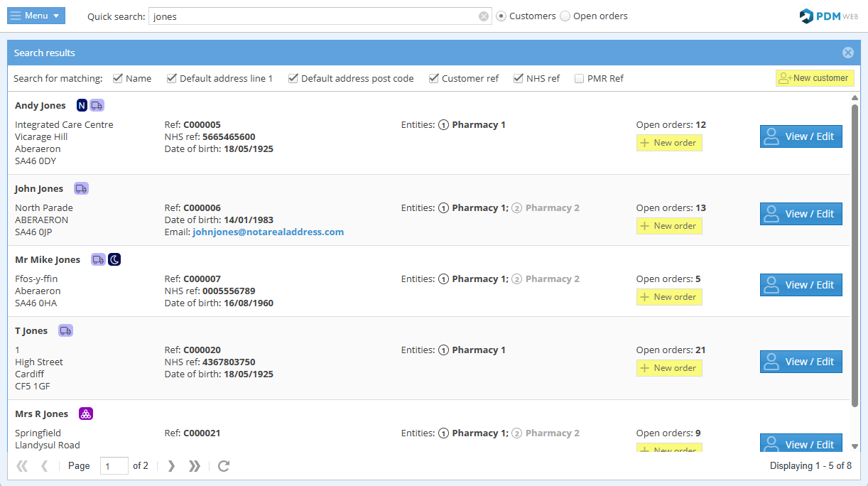
Task: Clear the quick search field
Action: click(484, 16)
